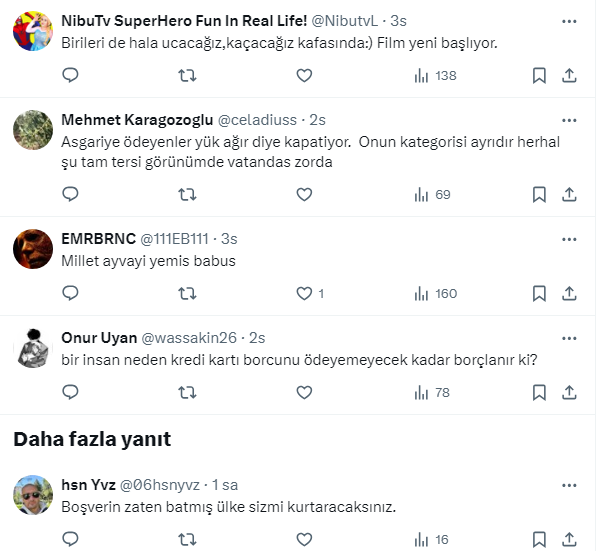Share Mehmet Karagozoglu's tweet
The image size is (602, 551).
(x=569, y=194)
